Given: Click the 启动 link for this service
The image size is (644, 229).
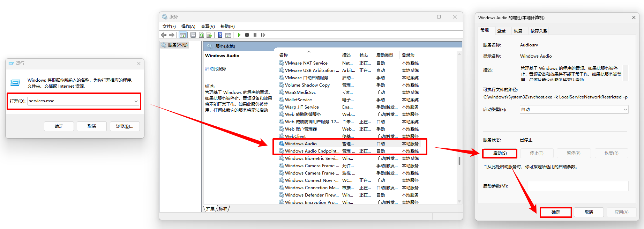Looking at the screenshot, I should [209, 69].
